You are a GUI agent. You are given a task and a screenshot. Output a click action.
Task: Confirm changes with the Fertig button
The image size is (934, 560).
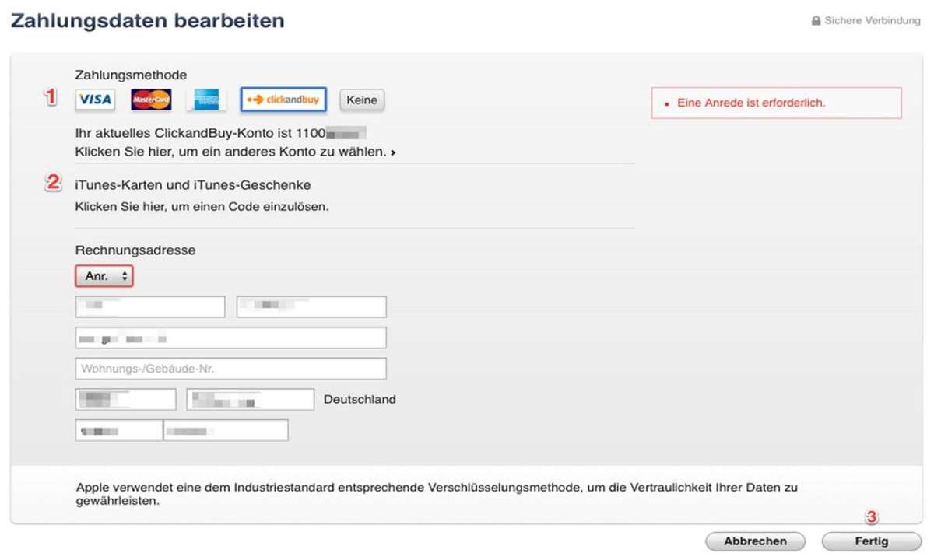click(x=871, y=541)
